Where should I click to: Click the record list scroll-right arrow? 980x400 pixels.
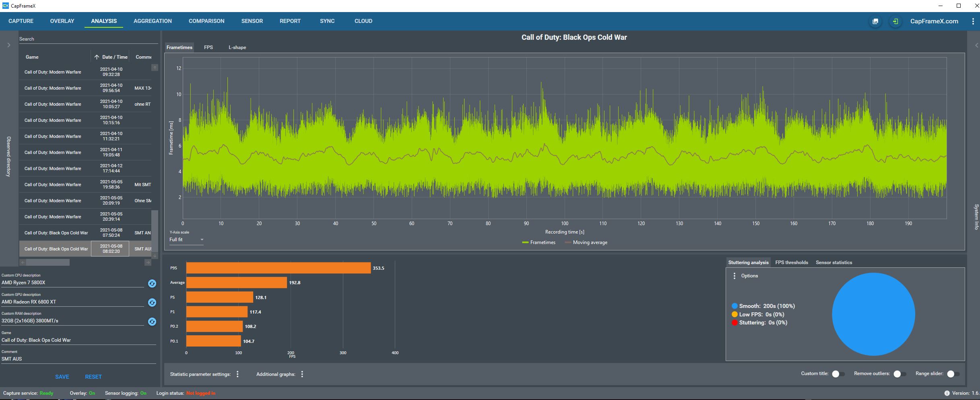(148, 263)
